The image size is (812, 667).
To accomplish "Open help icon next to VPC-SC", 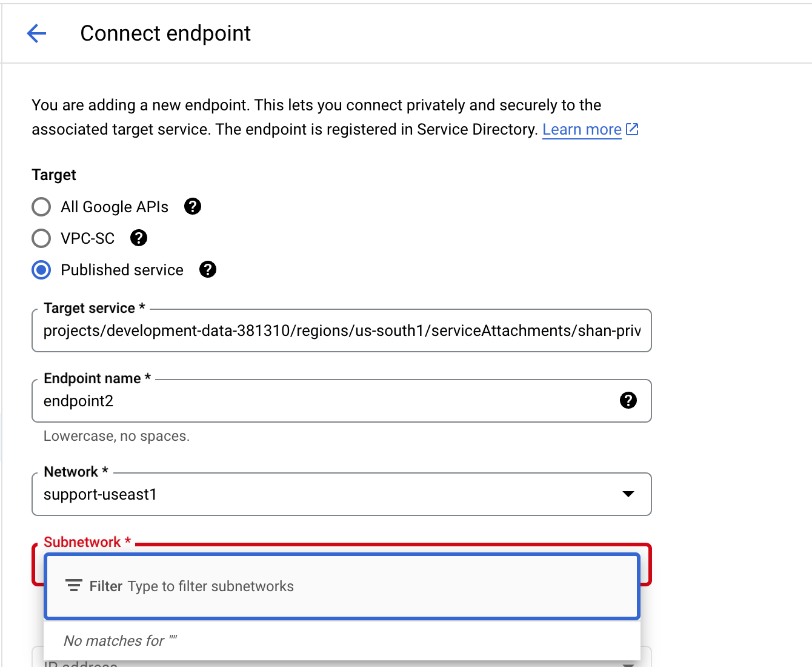I will tap(139, 238).
